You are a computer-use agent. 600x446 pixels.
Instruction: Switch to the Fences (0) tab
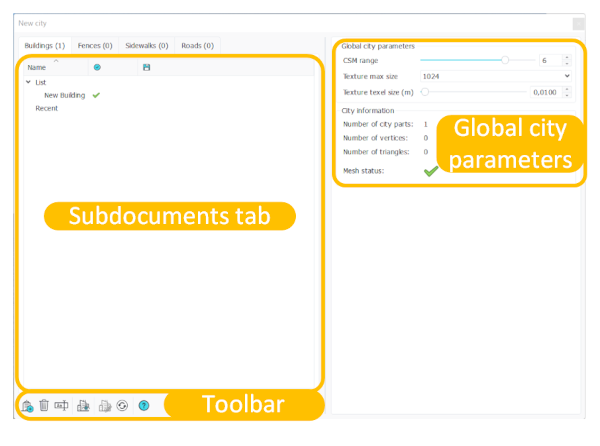coord(96,45)
